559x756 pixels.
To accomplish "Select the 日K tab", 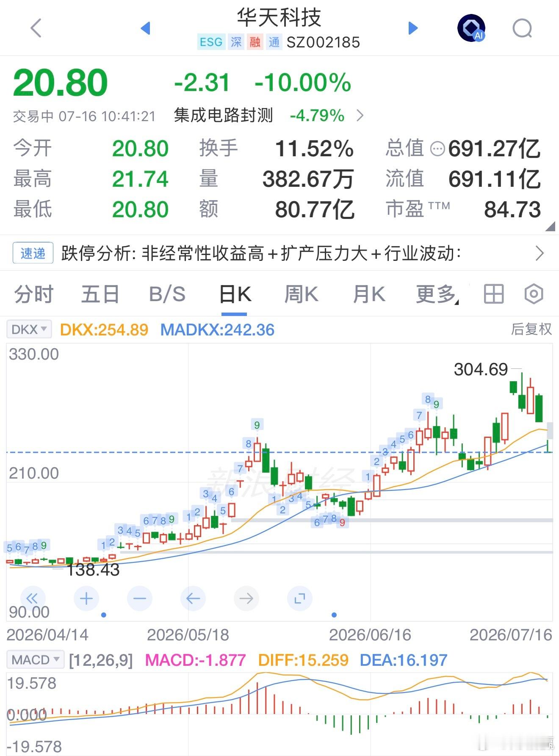I will click(x=235, y=294).
